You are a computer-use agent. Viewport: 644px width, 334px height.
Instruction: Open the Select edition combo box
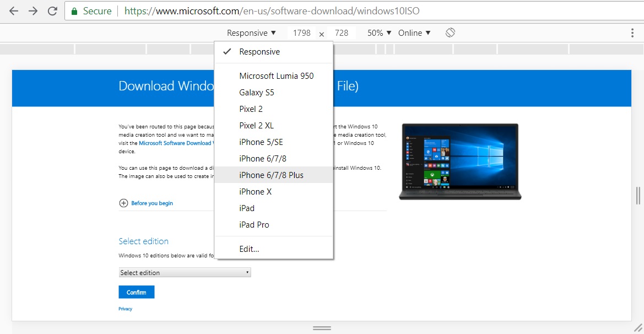[185, 272]
